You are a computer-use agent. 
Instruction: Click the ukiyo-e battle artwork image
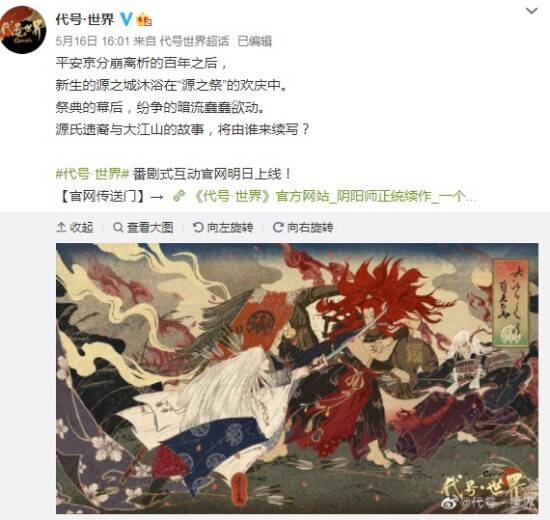tap(297, 378)
